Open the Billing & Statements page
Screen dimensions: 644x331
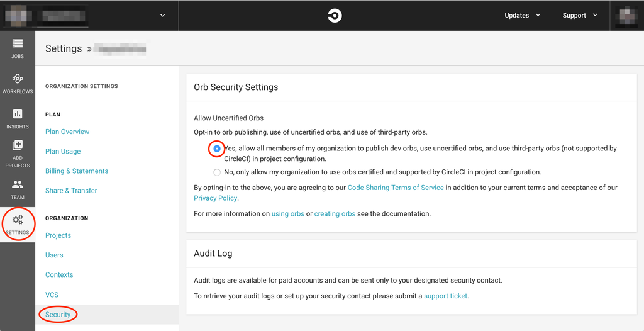point(77,171)
